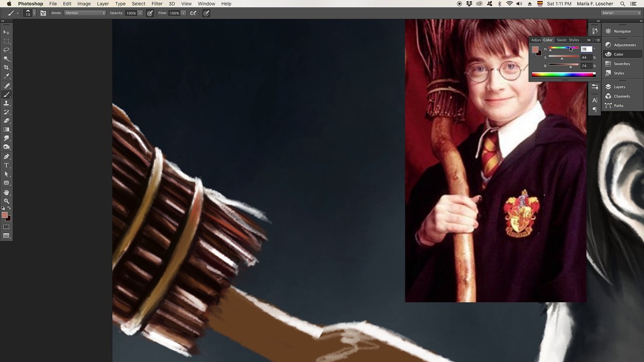The width and height of the screenshot is (644, 362).
Task: Open the Opacity slider dropdown arrow
Action: 140,13
